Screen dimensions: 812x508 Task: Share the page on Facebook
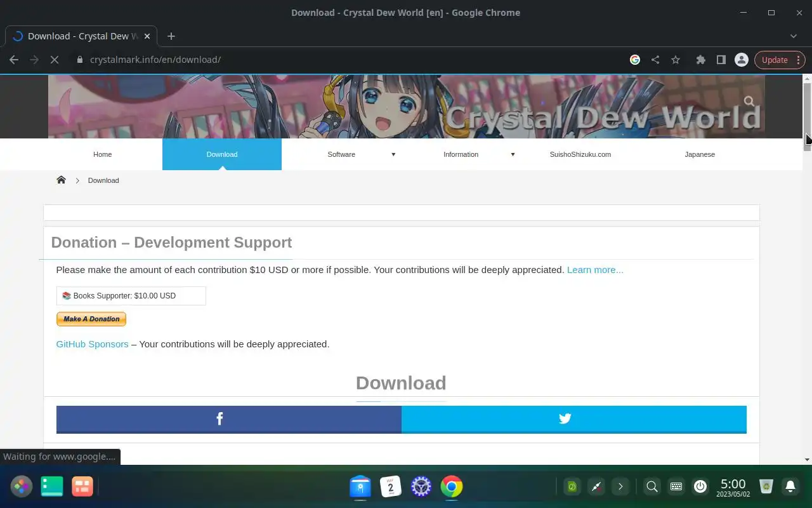tap(229, 419)
